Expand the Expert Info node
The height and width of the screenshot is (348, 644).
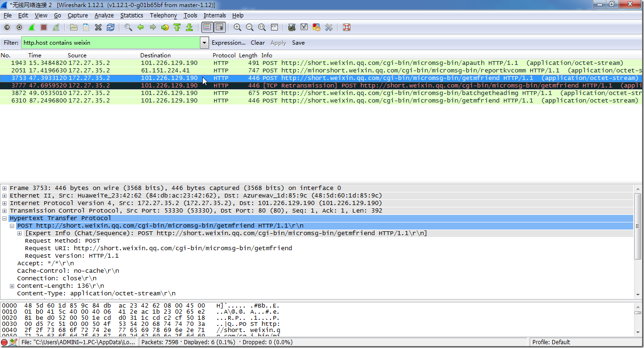tap(20, 233)
